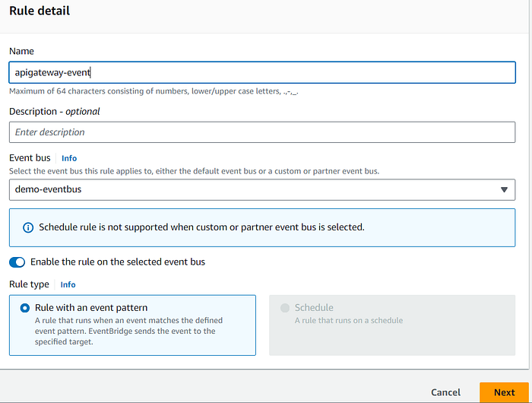Click the event pattern card description text
The height and width of the screenshot is (403, 532).
[x=128, y=331]
